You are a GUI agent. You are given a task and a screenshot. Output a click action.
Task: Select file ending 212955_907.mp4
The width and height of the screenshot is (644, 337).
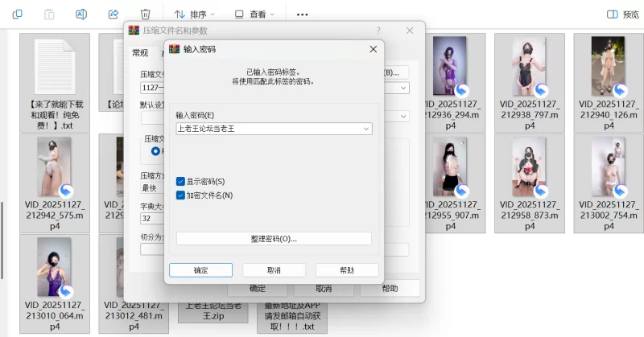point(455,183)
